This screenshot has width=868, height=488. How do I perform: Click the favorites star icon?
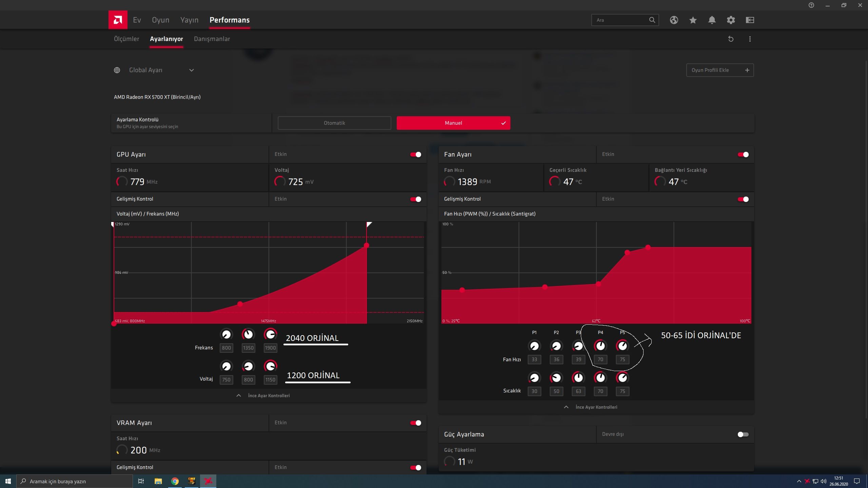[693, 20]
